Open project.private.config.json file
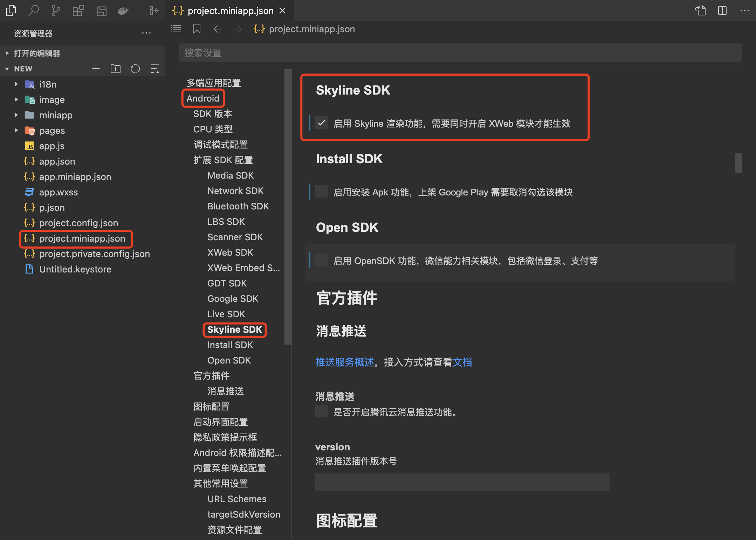Screen dimensions: 756x540 coord(95,254)
